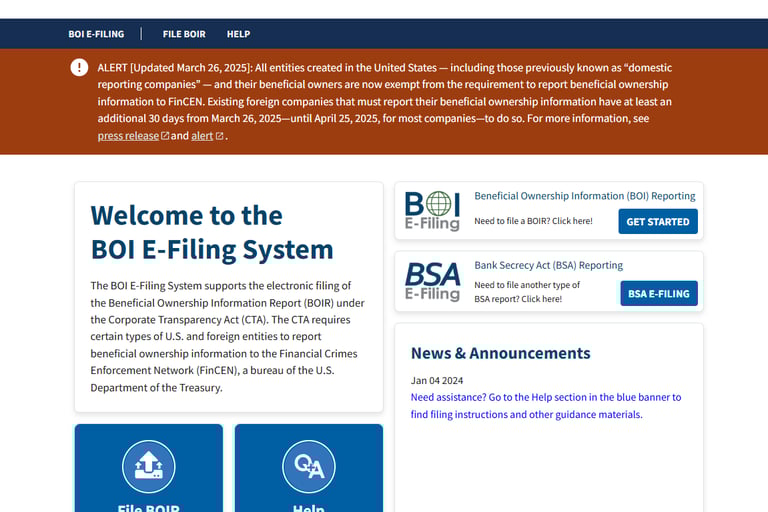Select the File BOIR card label

point(149,508)
